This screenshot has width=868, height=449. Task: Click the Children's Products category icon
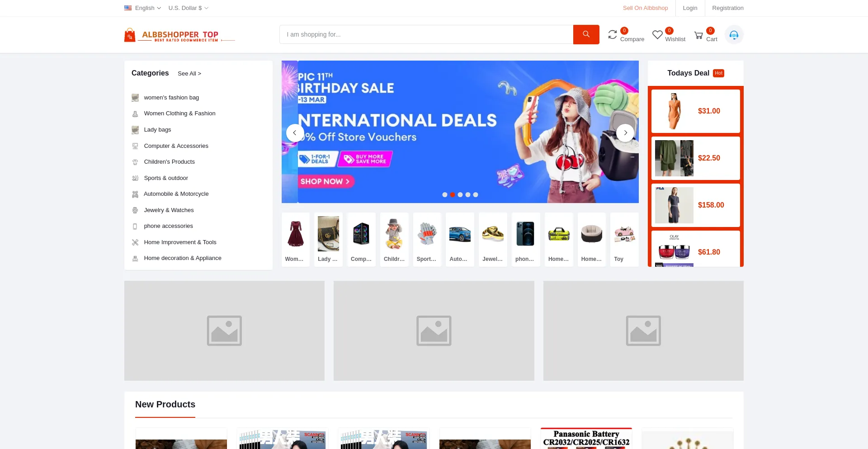135,162
